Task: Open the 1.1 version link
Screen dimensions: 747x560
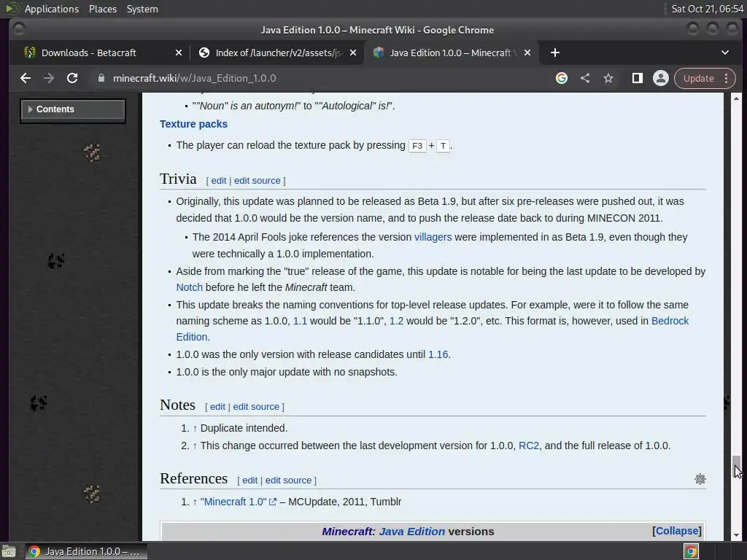Action: tap(300, 322)
